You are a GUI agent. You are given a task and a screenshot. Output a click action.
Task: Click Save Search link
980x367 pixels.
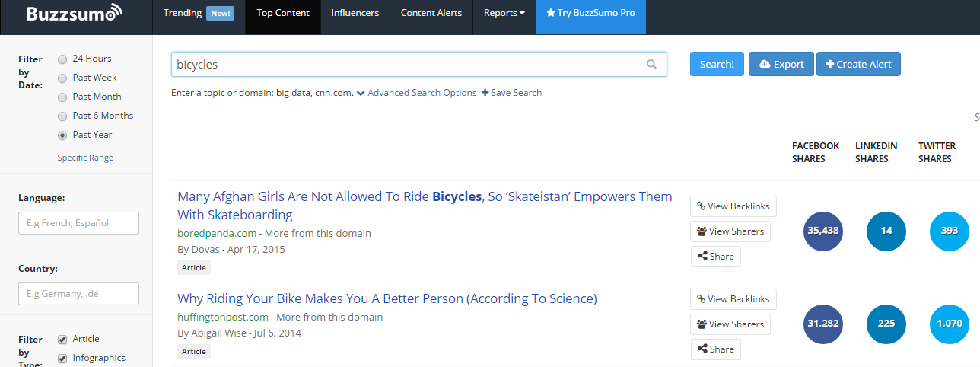pos(512,93)
